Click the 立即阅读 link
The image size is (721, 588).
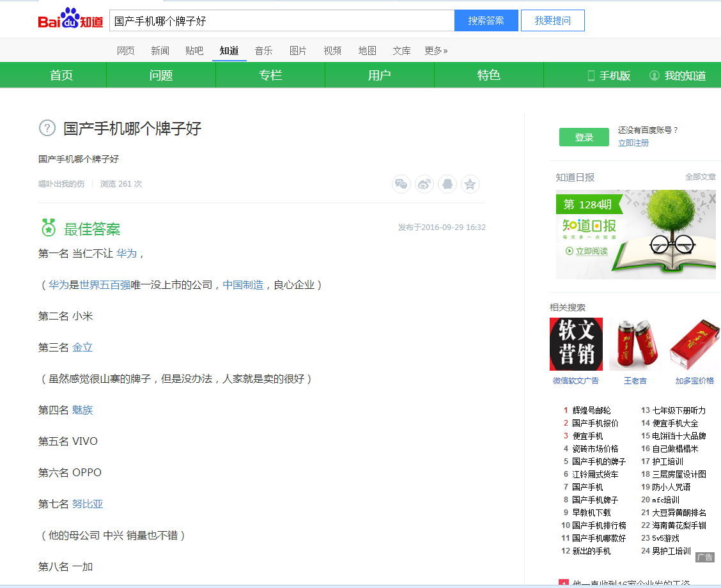(592, 251)
